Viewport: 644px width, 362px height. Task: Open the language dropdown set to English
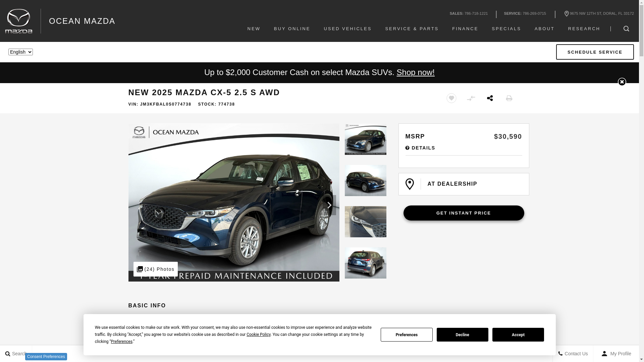tap(20, 52)
